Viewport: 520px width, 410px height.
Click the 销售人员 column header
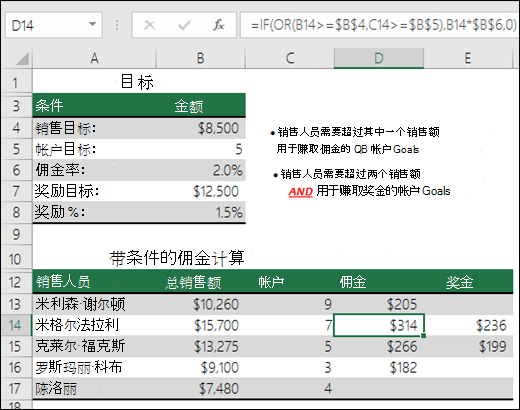pos(94,282)
